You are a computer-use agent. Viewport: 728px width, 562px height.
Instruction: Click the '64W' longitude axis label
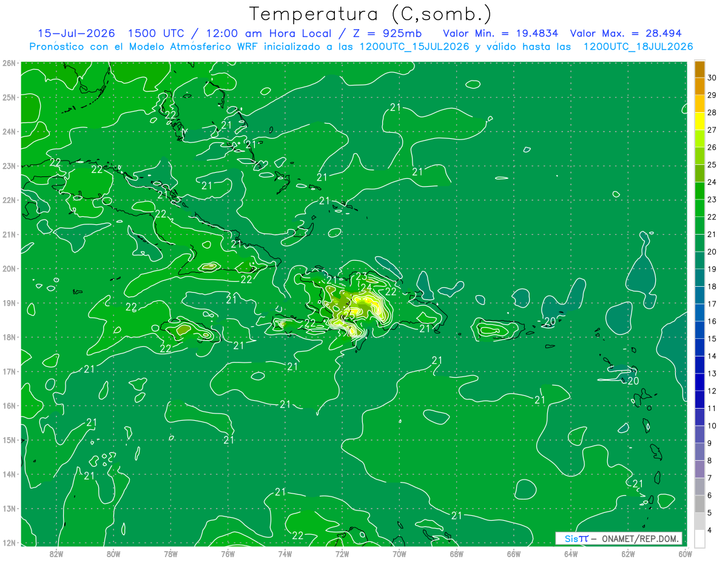[x=571, y=554]
